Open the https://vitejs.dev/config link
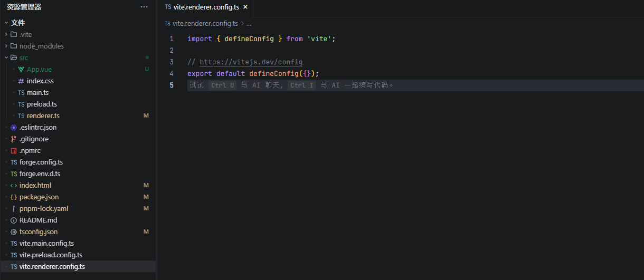Screen dimensions: 644x280 tap(251, 62)
